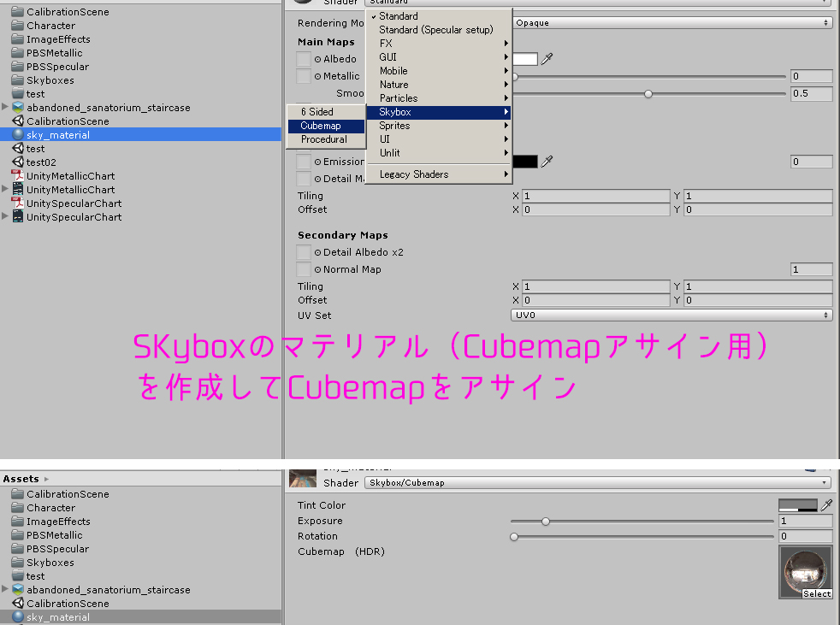This screenshot has height=625, width=840.
Task: Click the test Unity scene icon
Action: pyautogui.click(x=18, y=149)
